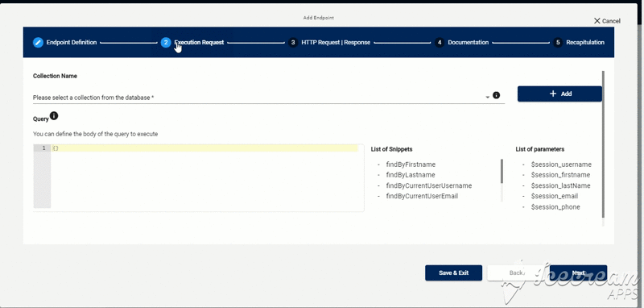Click the step 2 circle icon
This screenshot has height=308, width=644.
166,43
